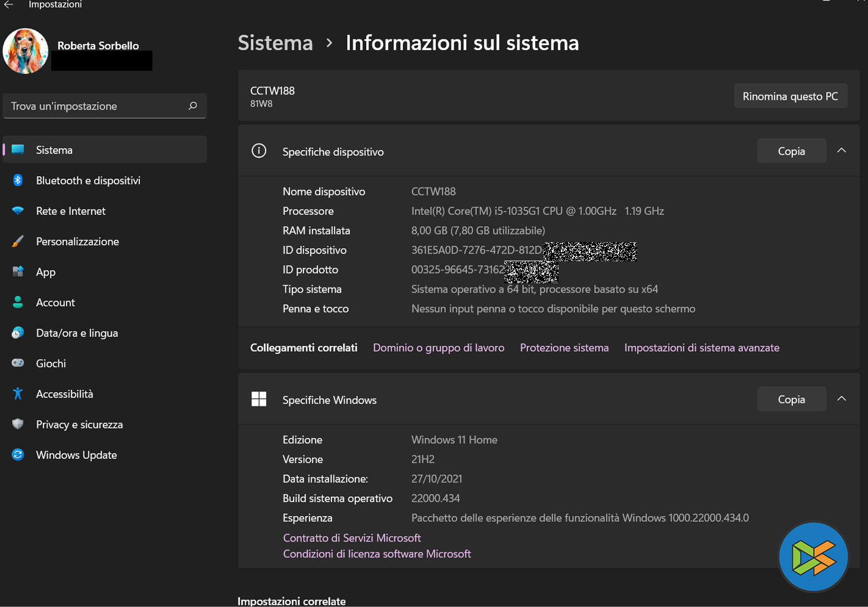Open Dominio o gruppo di lavoro link

point(438,348)
